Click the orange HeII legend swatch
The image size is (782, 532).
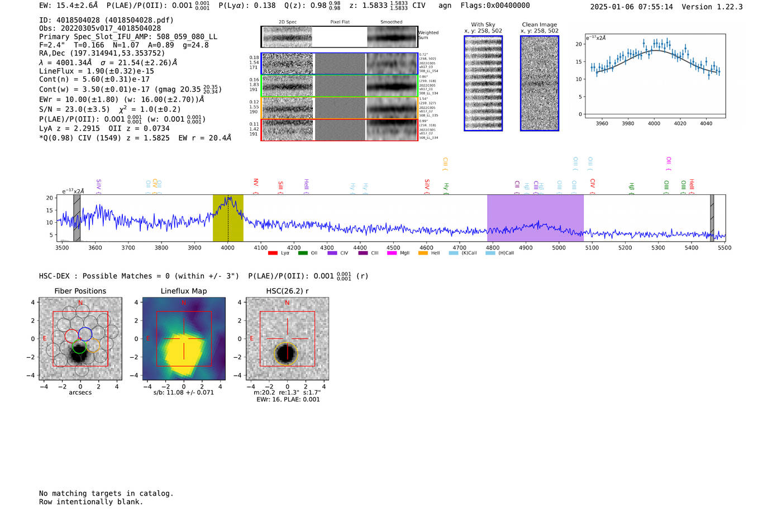click(x=423, y=253)
